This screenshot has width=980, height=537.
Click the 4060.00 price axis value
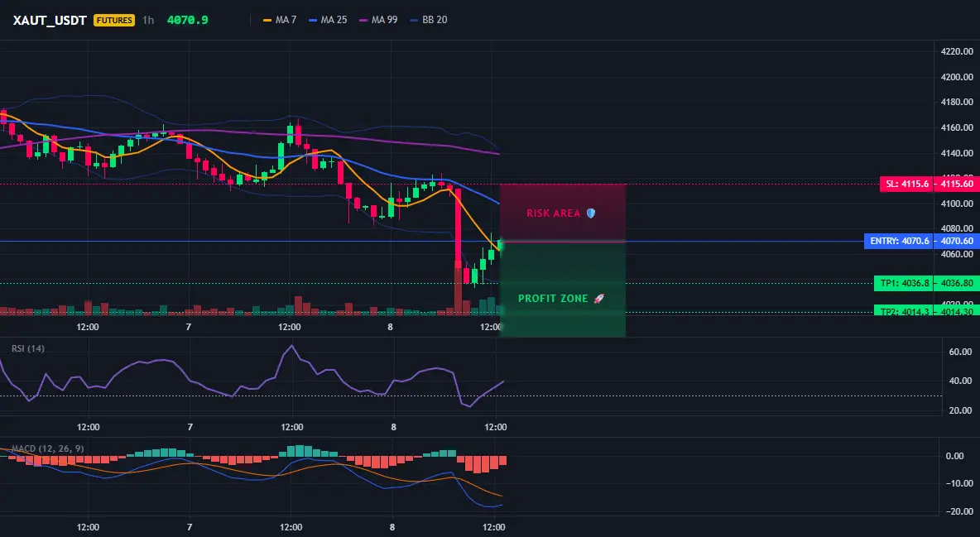(x=957, y=255)
